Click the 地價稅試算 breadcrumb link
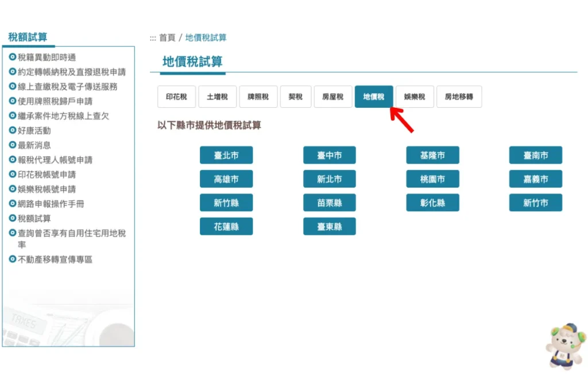Image resolution: width=588 pixels, height=392 pixels. click(206, 37)
